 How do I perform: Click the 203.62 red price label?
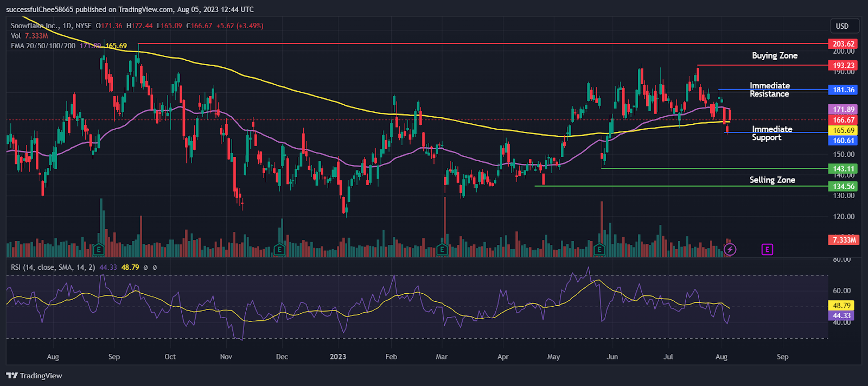pos(844,44)
